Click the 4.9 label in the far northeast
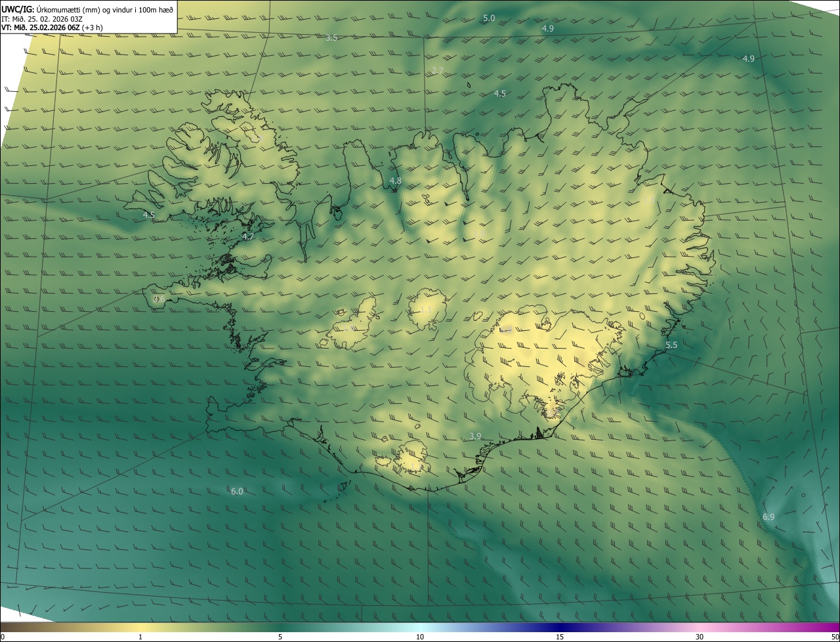The width and height of the screenshot is (840, 642). click(x=749, y=59)
